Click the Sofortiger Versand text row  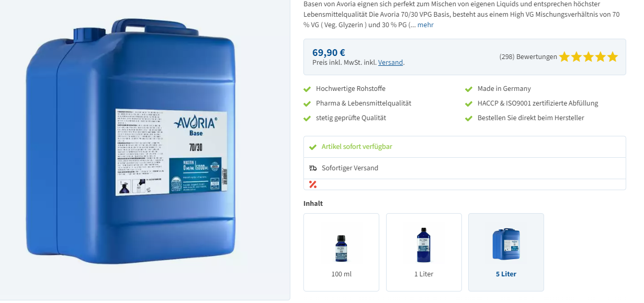coord(465,168)
